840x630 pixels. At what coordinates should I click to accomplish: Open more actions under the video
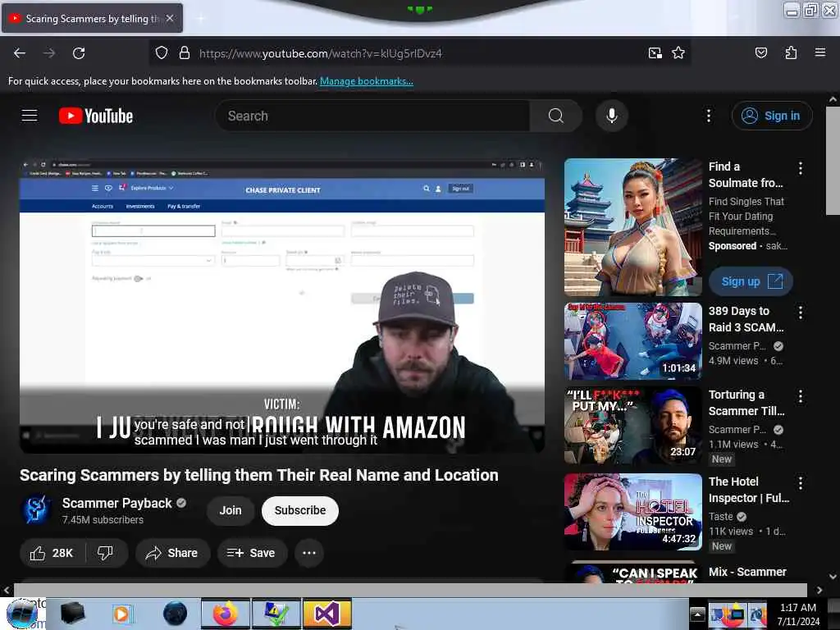309,553
